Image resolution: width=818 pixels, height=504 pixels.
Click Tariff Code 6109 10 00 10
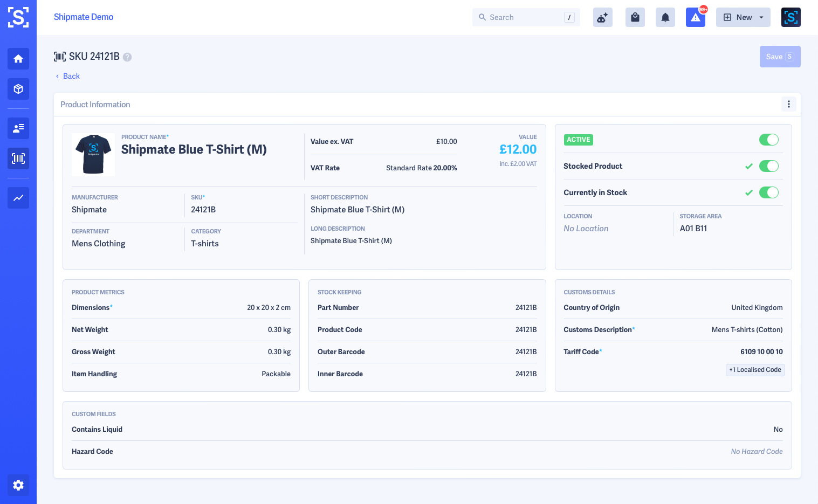click(x=761, y=352)
